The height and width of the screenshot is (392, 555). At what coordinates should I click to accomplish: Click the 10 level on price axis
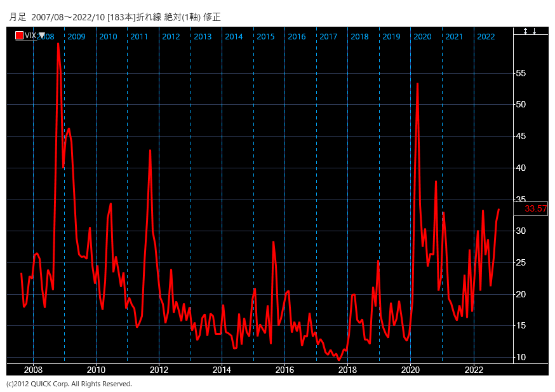point(521,357)
